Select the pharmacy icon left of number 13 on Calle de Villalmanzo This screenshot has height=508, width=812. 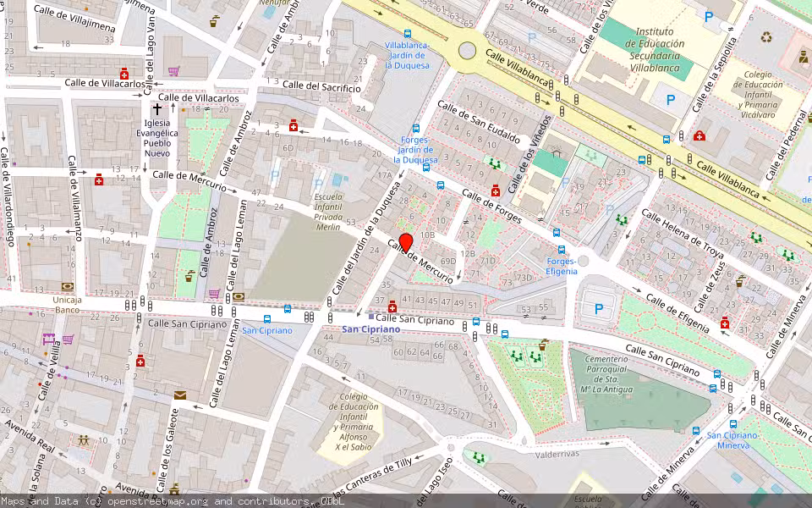coord(99,179)
